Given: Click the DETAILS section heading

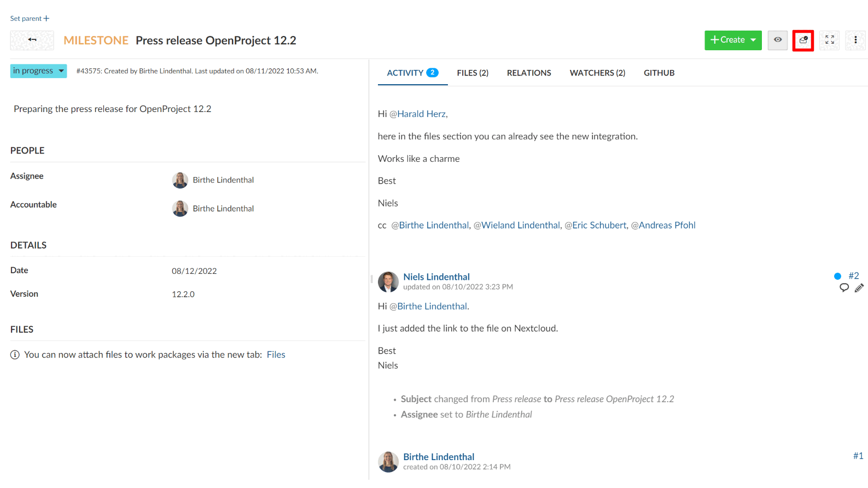Looking at the screenshot, I should tap(28, 245).
